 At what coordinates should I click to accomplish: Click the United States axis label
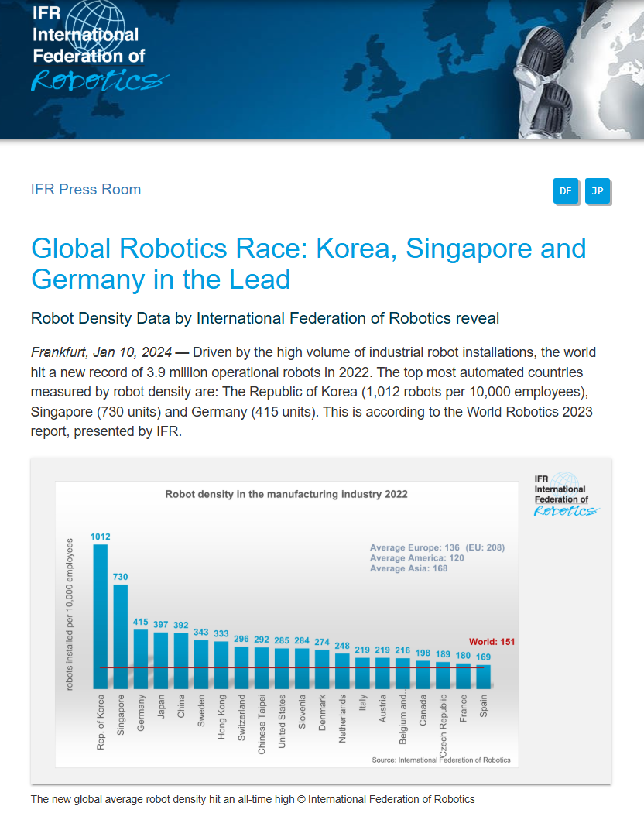tap(282, 721)
